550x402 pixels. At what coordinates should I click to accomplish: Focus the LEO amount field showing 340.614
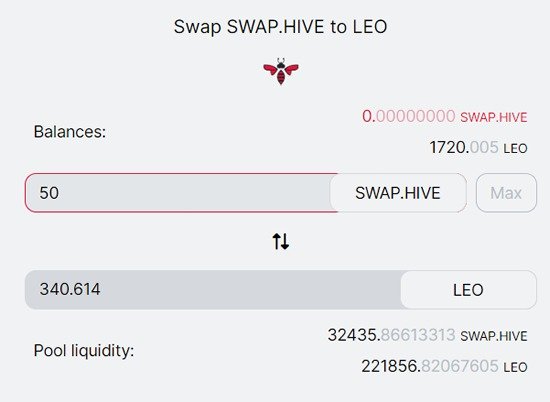click(213, 290)
